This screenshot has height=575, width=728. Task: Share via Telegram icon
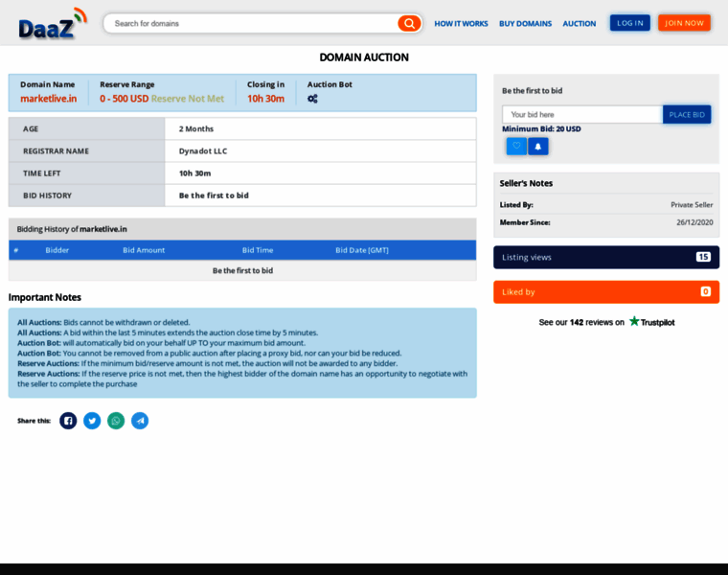(x=140, y=421)
